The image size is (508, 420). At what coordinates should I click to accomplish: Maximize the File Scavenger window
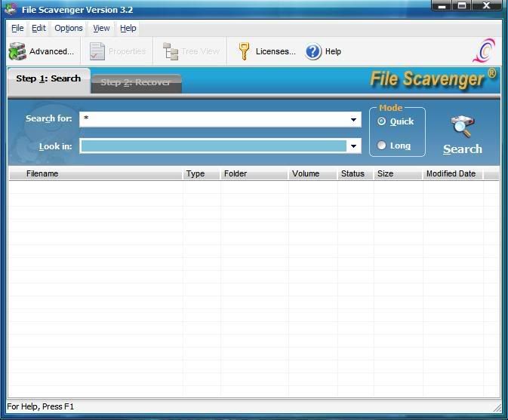point(462,5)
